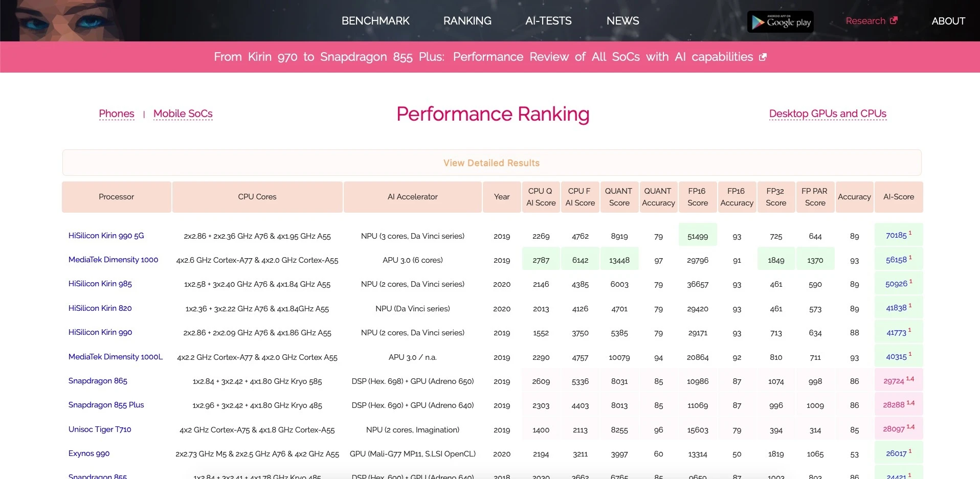The image size is (980, 479).
Task: Click View Detailed Results button
Action: [x=492, y=163]
